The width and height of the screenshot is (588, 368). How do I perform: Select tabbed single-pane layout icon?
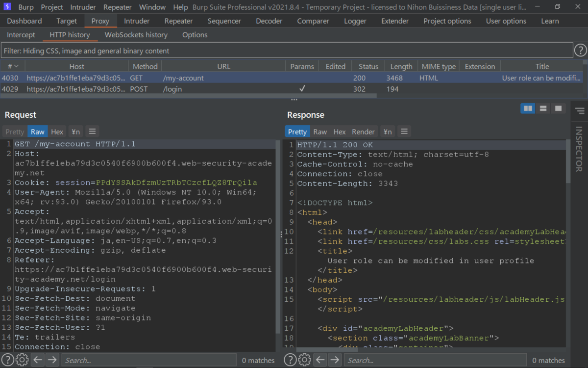pyautogui.click(x=558, y=108)
